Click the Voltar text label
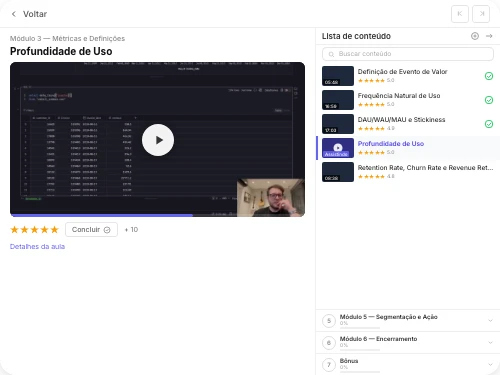The image size is (500, 375). tap(35, 14)
